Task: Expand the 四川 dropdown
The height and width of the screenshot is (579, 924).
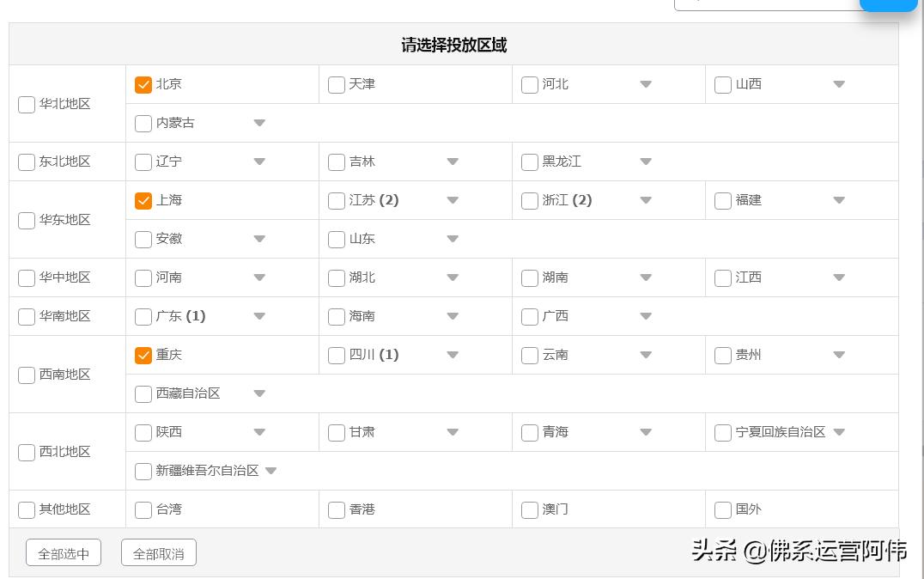Action: pos(453,355)
